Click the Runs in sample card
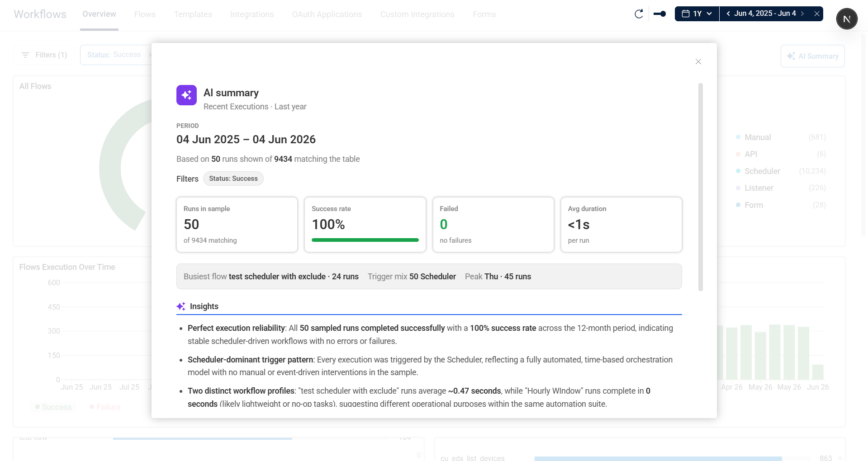The image size is (868, 461). (x=237, y=225)
